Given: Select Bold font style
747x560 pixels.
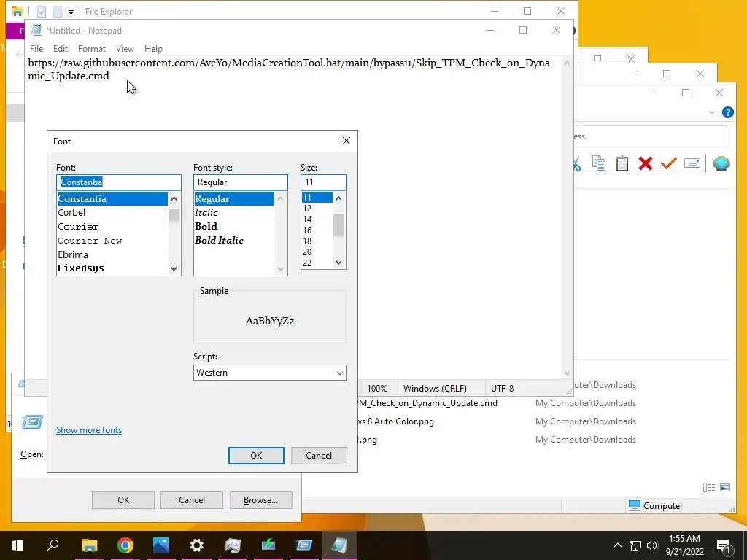Looking at the screenshot, I should 234,226.
